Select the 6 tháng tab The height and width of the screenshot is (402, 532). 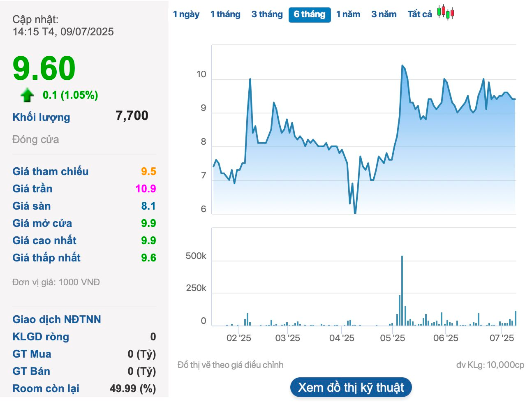click(x=310, y=15)
